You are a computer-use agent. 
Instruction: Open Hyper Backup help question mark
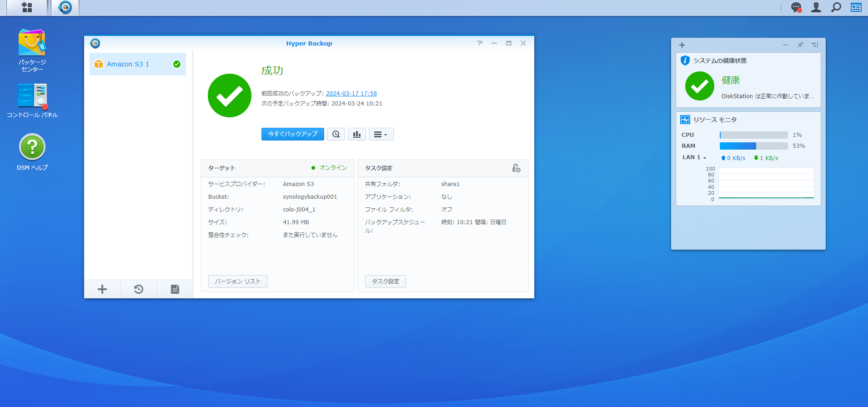[x=480, y=43]
